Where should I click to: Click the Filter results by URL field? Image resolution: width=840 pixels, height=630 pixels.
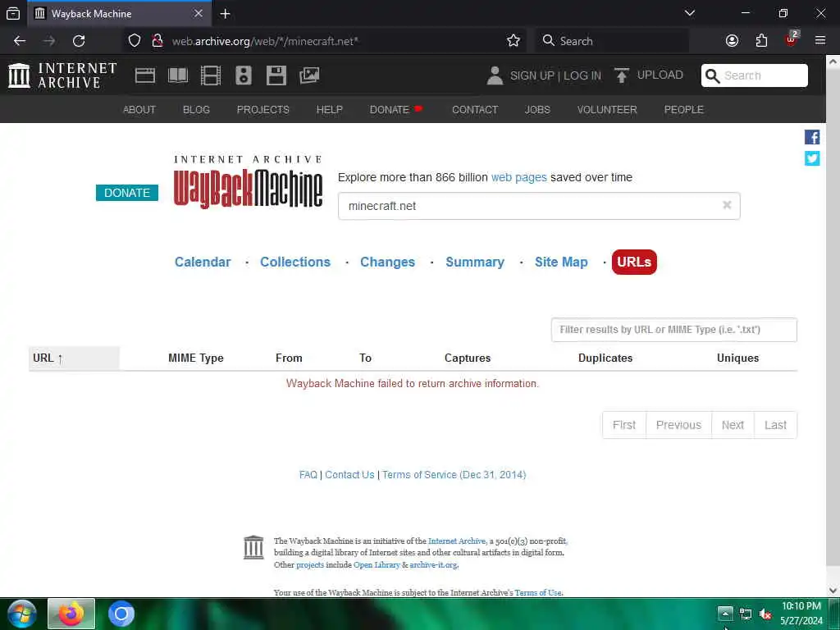(674, 330)
